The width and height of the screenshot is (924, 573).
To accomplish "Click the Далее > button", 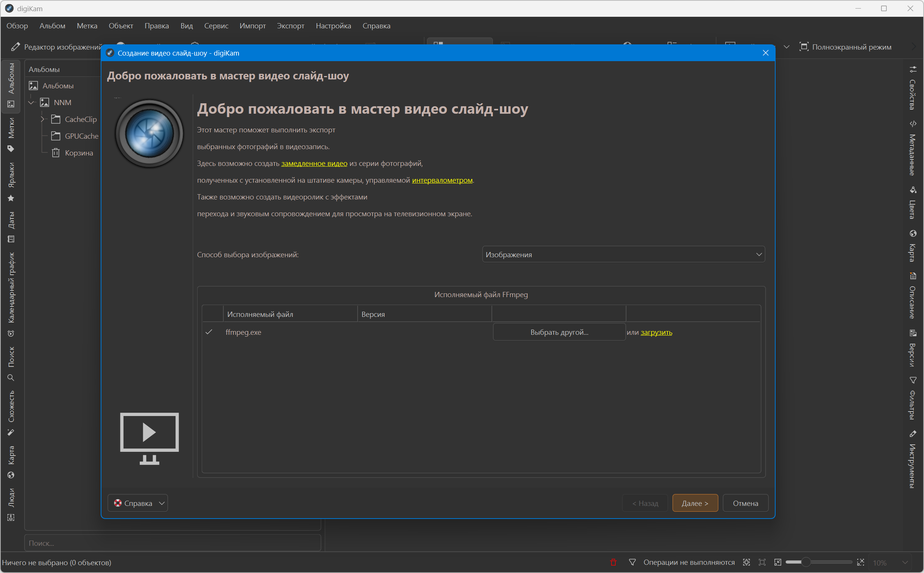I will 695,503.
